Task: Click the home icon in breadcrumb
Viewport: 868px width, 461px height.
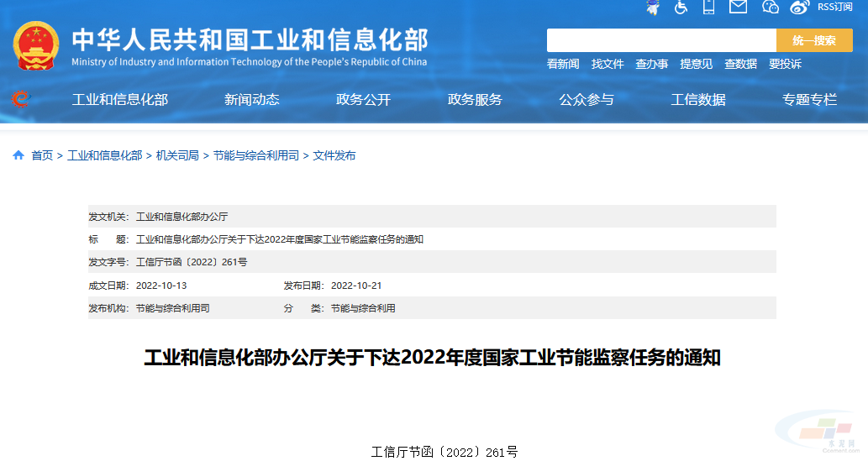Action: tap(18, 155)
